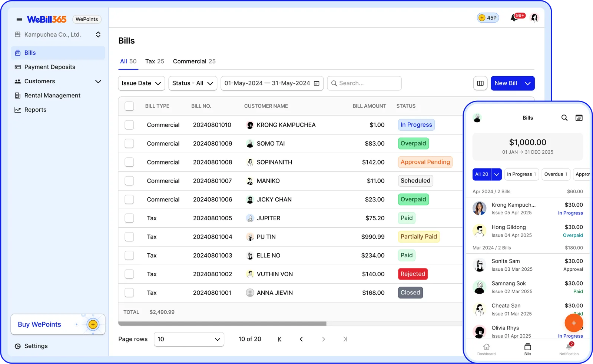Click the 45P points coin badge

click(x=488, y=18)
